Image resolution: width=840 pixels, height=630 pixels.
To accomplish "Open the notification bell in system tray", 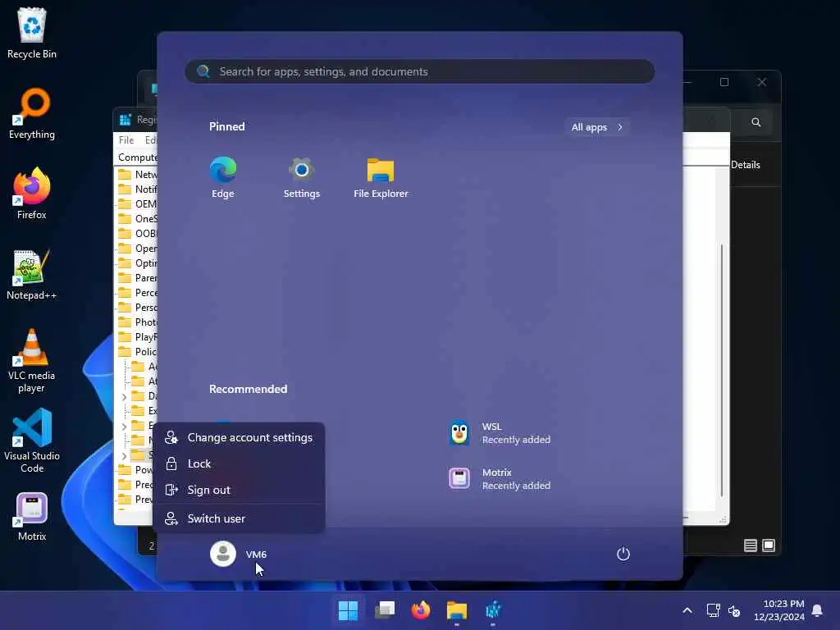I will [818, 610].
